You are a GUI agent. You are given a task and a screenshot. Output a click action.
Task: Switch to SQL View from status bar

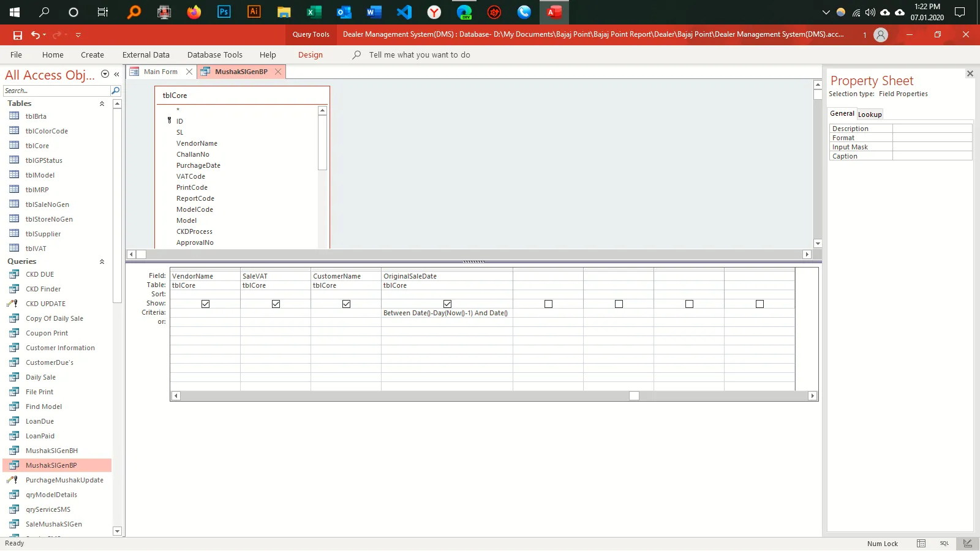944,544
